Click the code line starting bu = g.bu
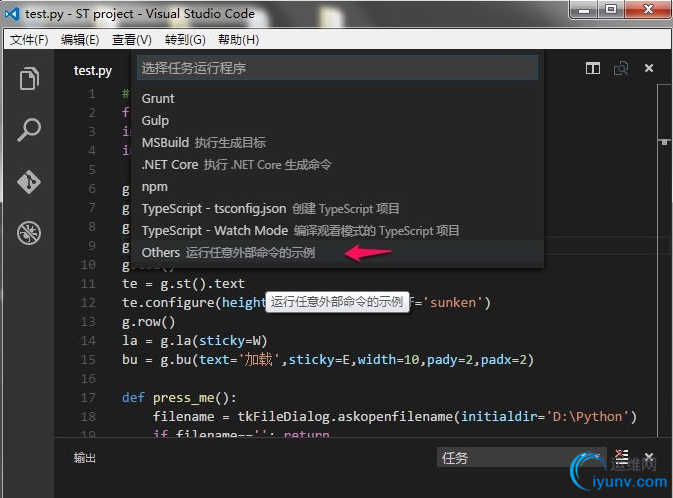The height and width of the screenshot is (498, 673). click(328, 360)
